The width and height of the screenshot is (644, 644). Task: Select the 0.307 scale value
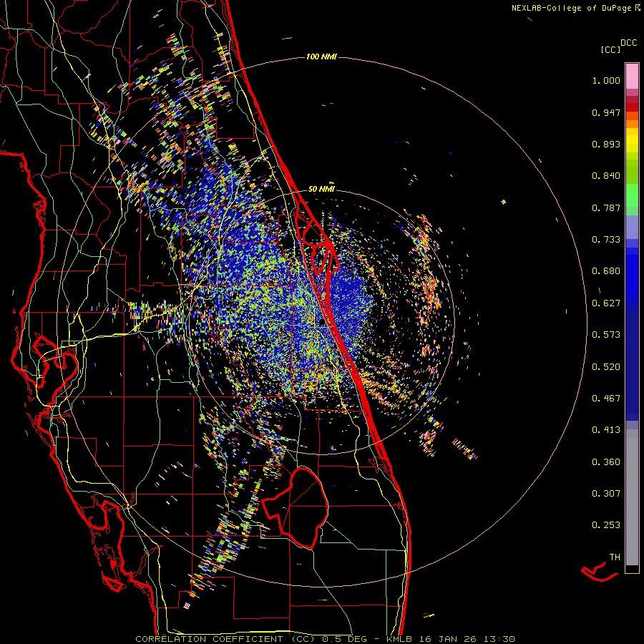[x=606, y=494]
